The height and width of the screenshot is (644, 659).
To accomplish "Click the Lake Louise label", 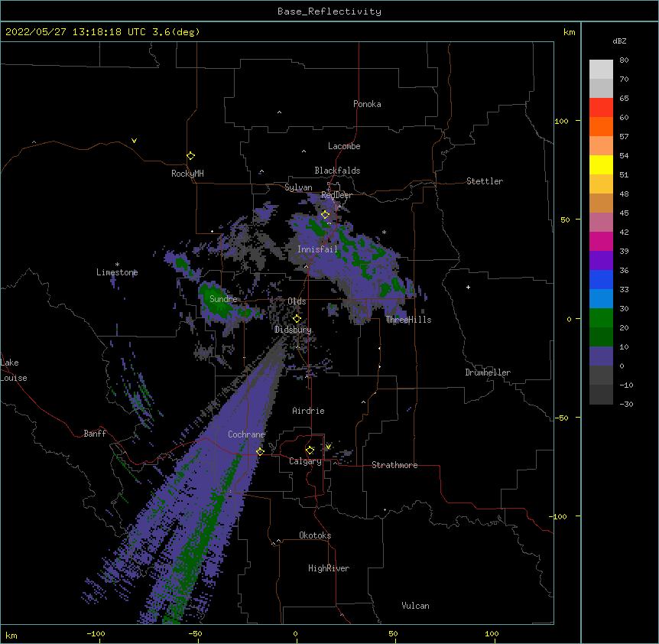I will (13, 370).
